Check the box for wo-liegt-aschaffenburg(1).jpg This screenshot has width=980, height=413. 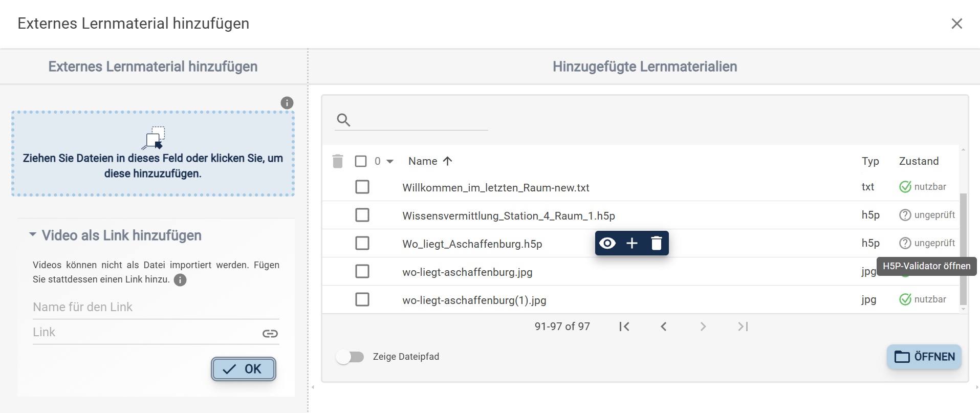362,299
